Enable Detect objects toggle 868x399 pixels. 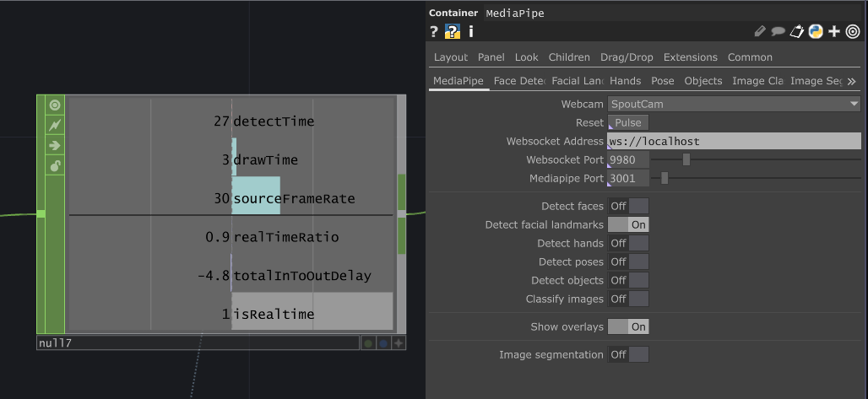click(628, 280)
